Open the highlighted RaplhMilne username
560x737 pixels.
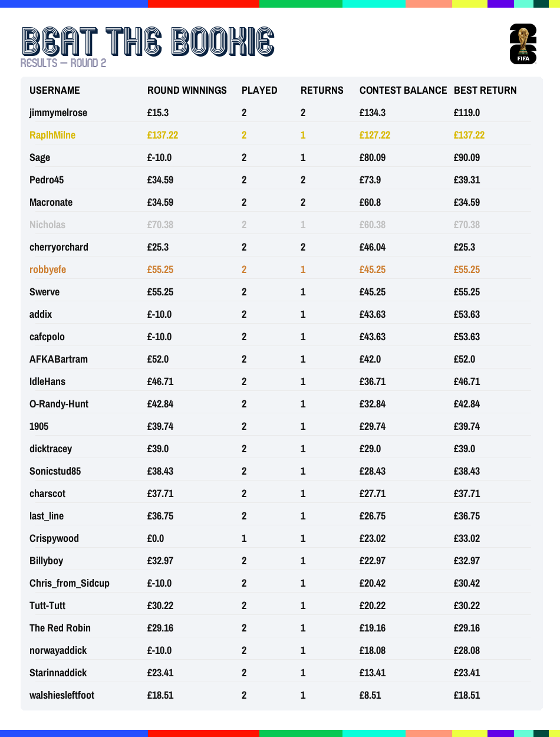pyautogui.click(x=52, y=135)
